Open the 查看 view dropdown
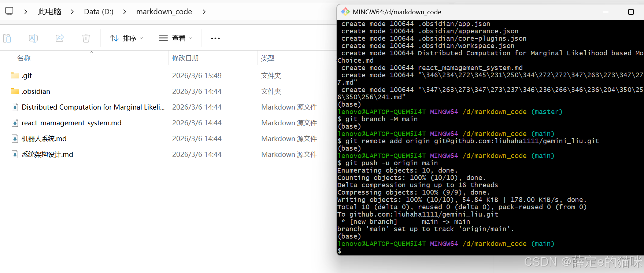 tap(175, 38)
